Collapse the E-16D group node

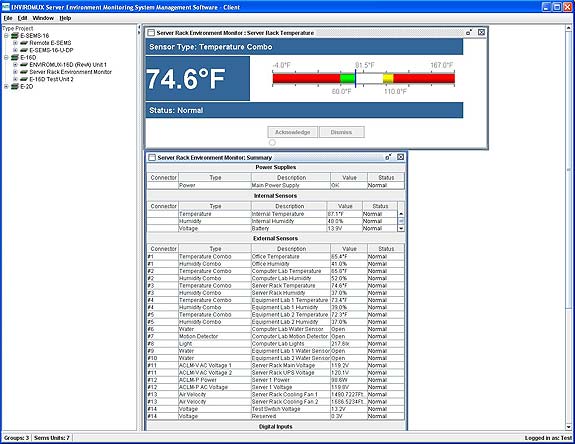pos(6,58)
